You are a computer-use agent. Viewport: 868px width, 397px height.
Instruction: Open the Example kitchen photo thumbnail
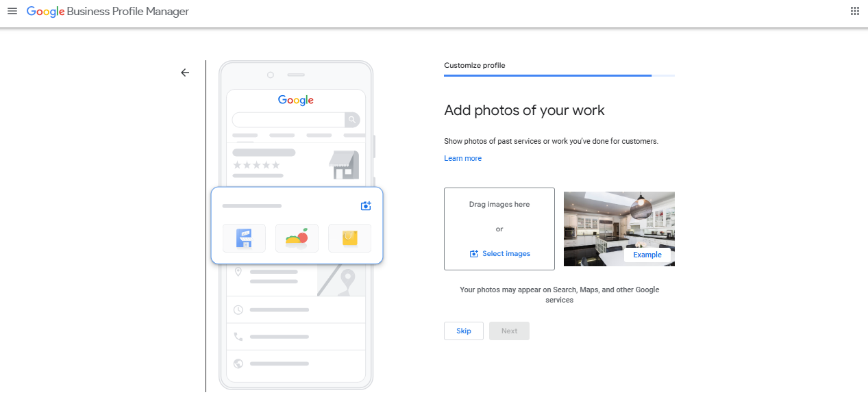click(x=619, y=229)
